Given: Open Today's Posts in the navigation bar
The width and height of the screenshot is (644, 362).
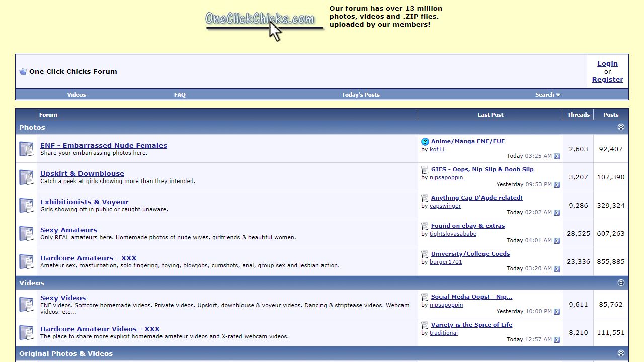Looking at the screenshot, I should pos(360,95).
